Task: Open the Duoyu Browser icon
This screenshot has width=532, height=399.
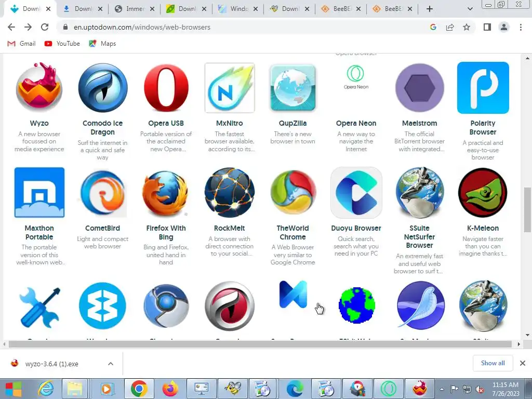Action: pos(356,192)
